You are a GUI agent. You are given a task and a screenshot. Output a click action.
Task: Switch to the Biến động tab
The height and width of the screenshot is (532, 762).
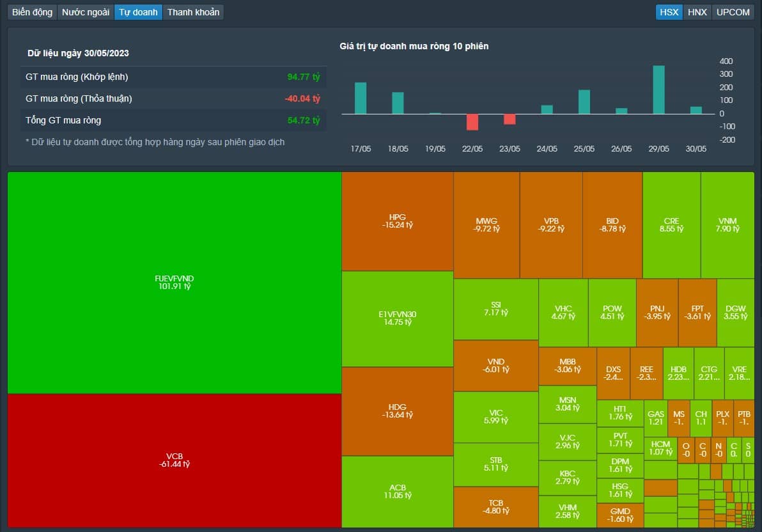[x=32, y=12]
